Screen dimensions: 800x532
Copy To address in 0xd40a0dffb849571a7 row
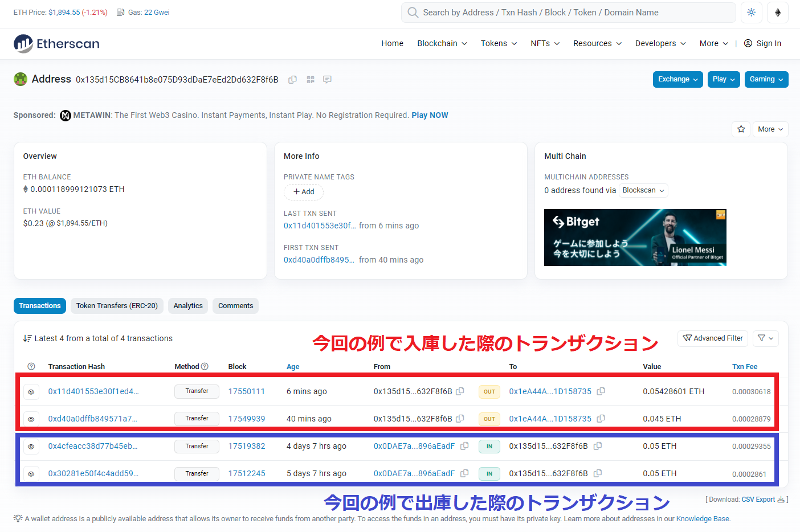tap(601, 419)
